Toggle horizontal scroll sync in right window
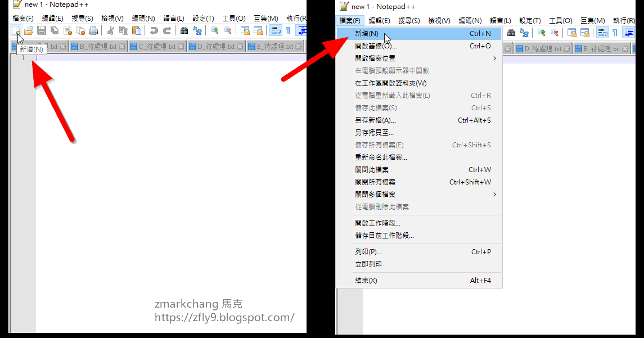The image size is (644, 338). point(585,33)
